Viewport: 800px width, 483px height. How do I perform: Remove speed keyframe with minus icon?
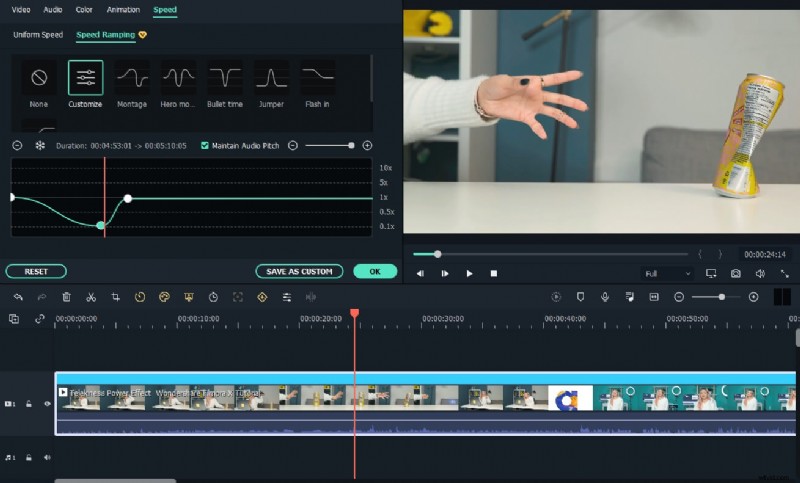point(17,146)
